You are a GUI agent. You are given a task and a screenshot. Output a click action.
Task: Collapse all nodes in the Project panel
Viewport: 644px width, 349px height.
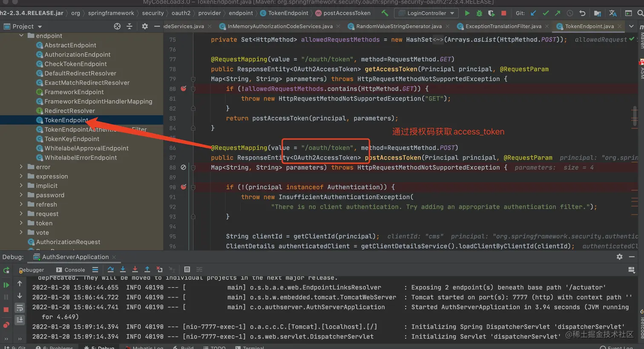[129, 26]
